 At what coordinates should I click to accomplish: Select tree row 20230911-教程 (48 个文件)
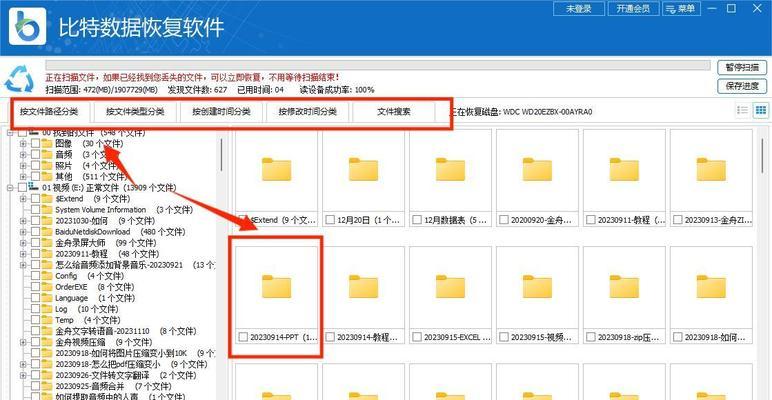click(105, 254)
